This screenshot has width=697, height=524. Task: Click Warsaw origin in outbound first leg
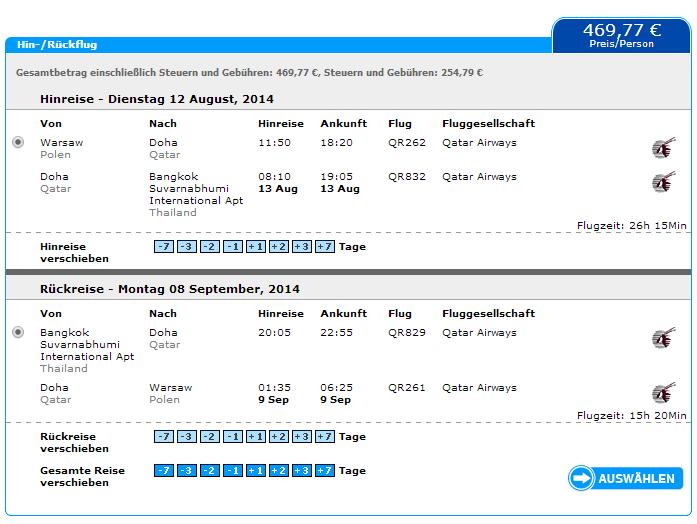[x=61, y=143]
